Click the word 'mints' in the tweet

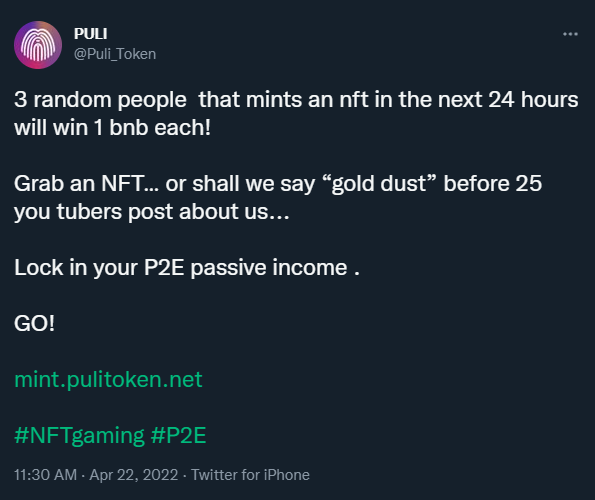[x=274, y=100]
